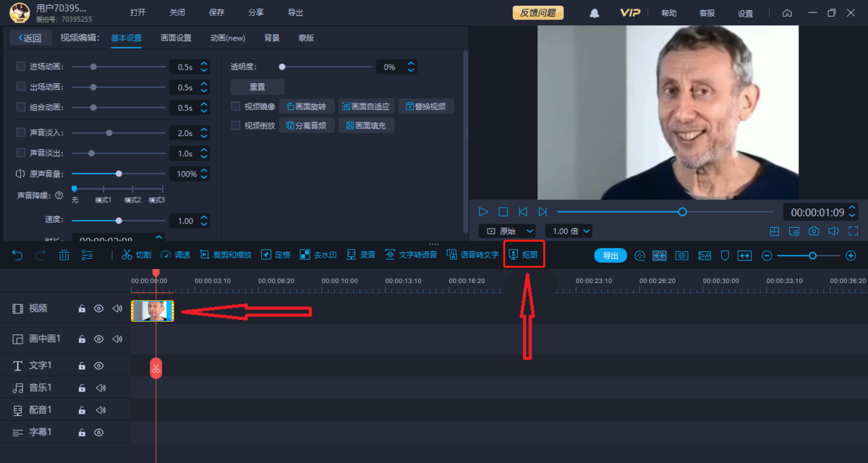Lock the 画中画1 track

82,339
